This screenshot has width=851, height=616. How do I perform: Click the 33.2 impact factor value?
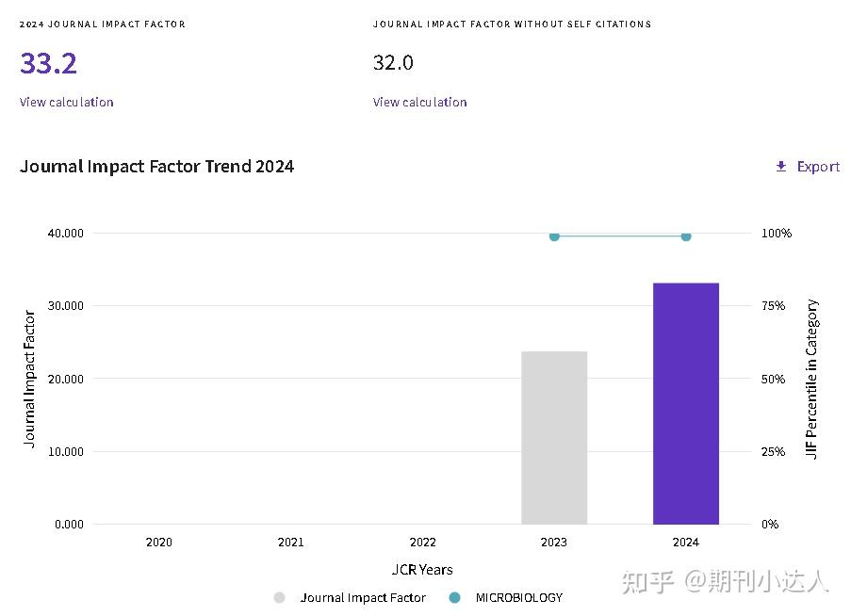(x=48, y=63)
